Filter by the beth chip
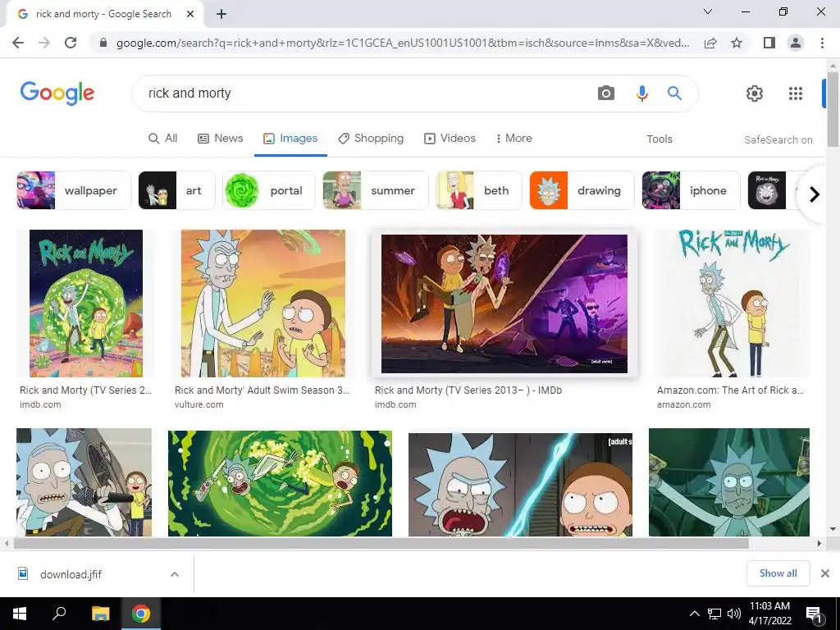This screenshot has height=630, width=840. coord(478,190)
